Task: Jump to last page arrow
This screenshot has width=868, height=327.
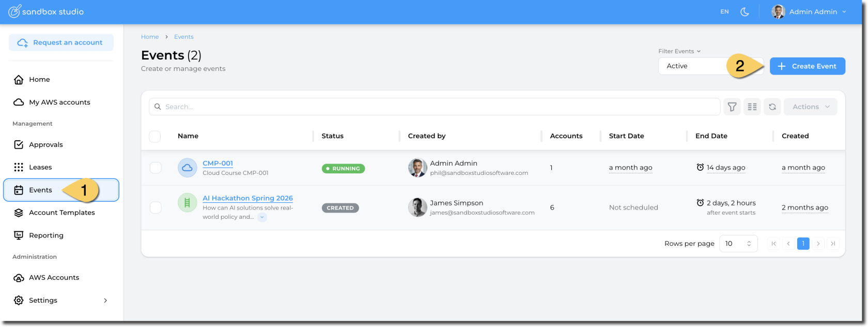Action: tap(832, 244)
